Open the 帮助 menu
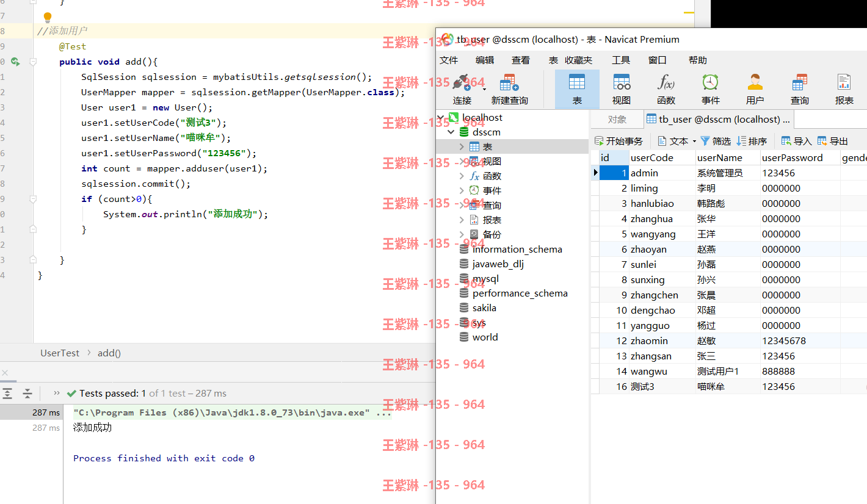The width and height of the screenshot is (867, 504). click(x=698, y=60)
